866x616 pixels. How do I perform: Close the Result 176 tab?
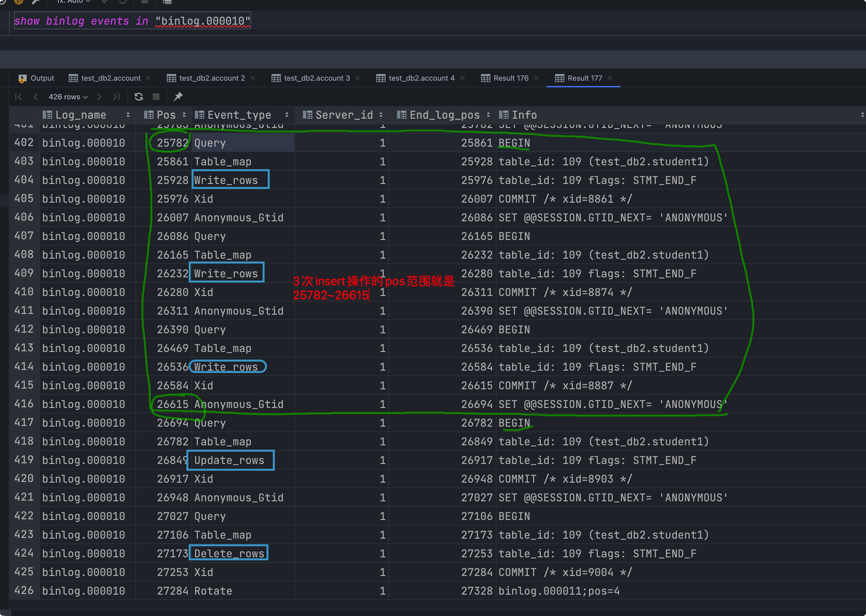[x=536, y=78]
